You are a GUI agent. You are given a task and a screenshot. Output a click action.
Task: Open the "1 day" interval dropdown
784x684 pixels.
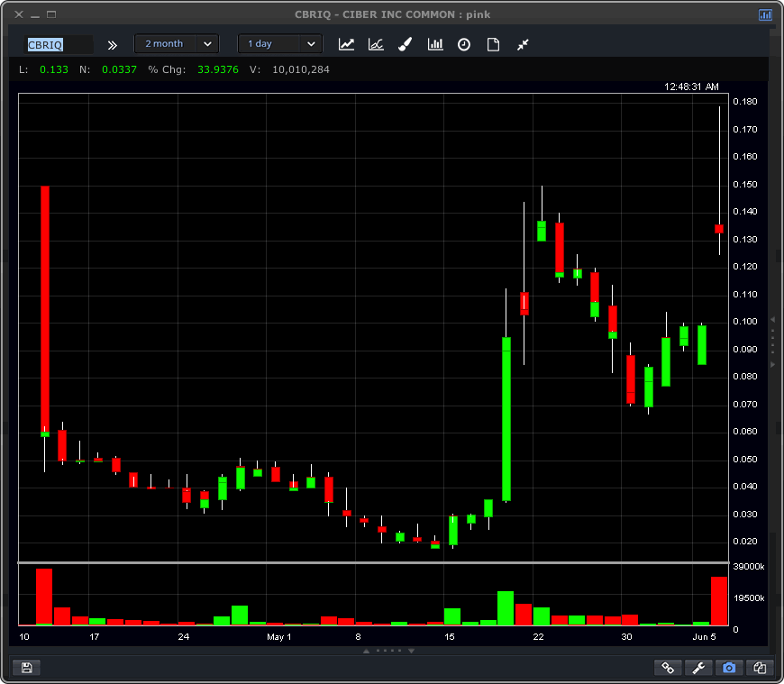click(279, 43)
